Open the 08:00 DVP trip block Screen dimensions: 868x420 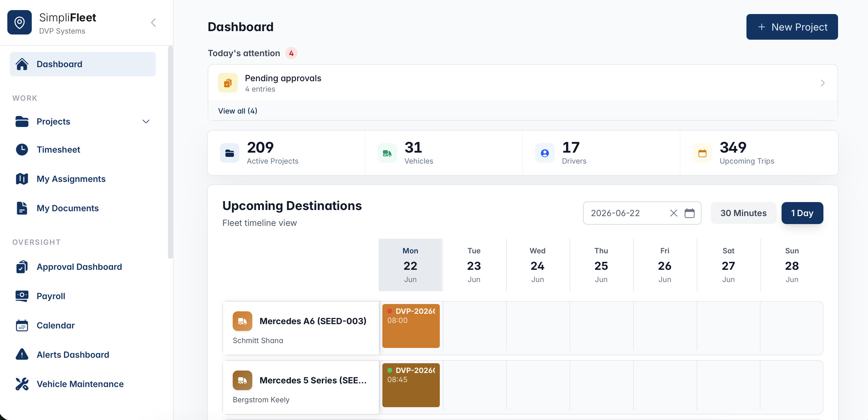coord(411,326)
